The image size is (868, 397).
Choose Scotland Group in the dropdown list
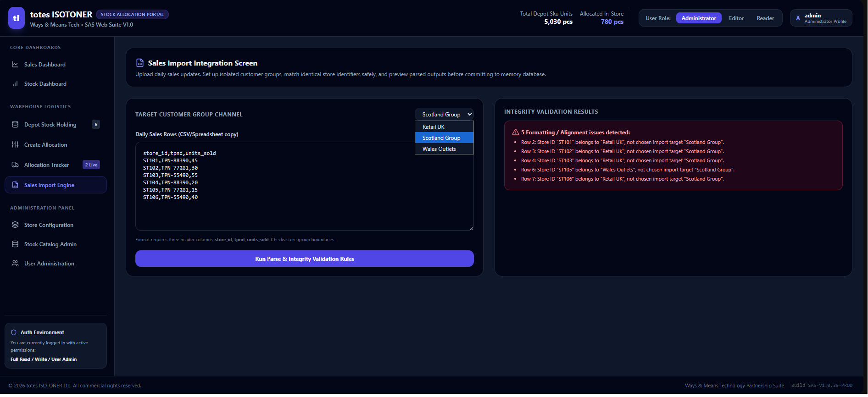(x=444, y=138)
